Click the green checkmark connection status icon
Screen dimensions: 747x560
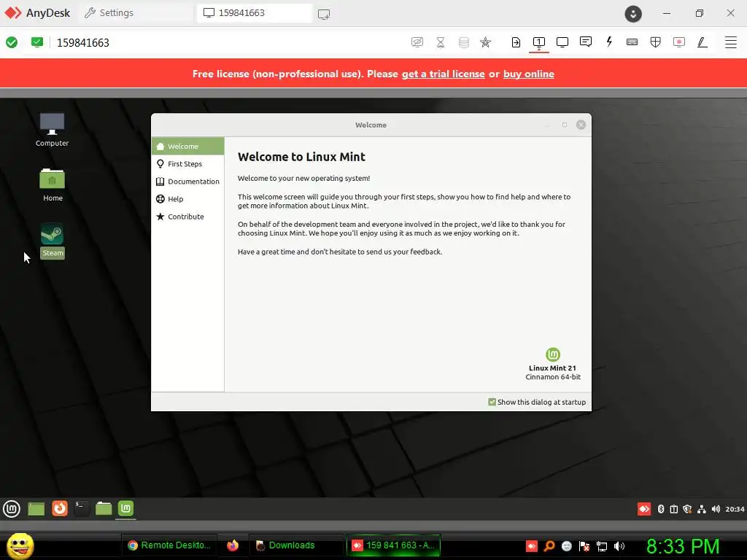12,42
